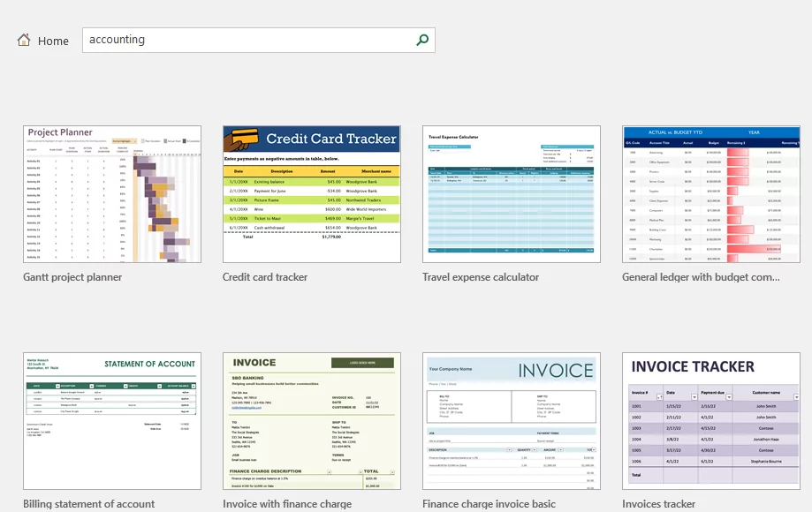Open the Gantt project planner thumbnail

coord(112,194)
